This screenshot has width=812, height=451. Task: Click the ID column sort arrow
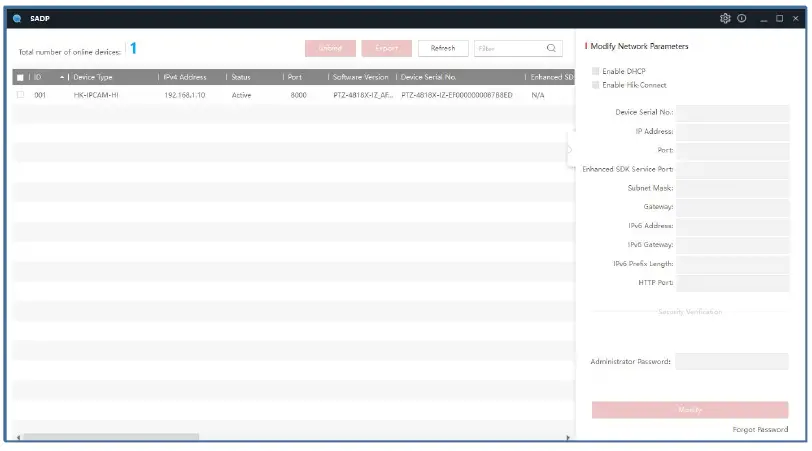[62, 77]
